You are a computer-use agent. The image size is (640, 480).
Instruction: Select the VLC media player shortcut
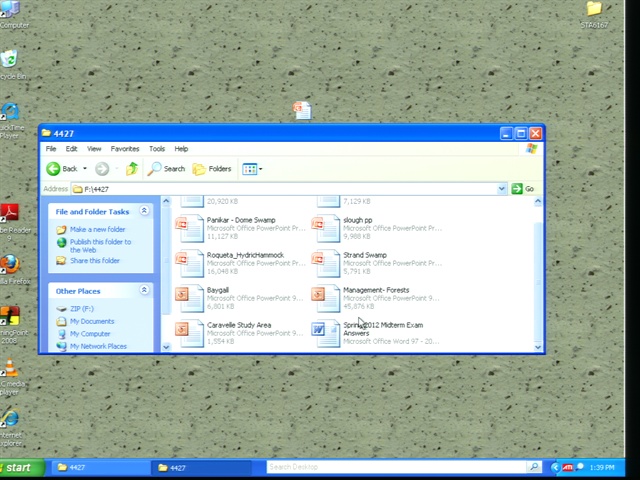9,367
